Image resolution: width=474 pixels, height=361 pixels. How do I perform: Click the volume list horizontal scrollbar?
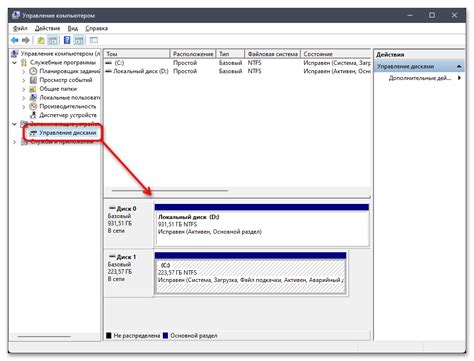click(x=170, y=191)
